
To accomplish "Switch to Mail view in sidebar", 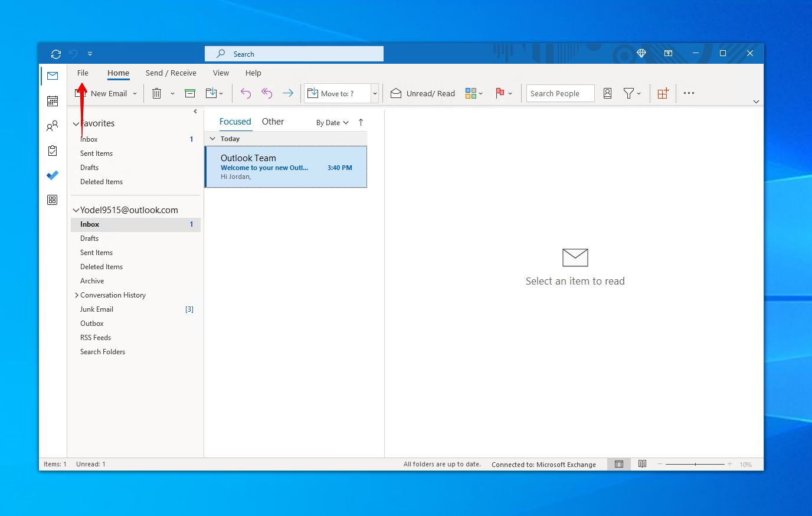I will [x=53, y=76].
